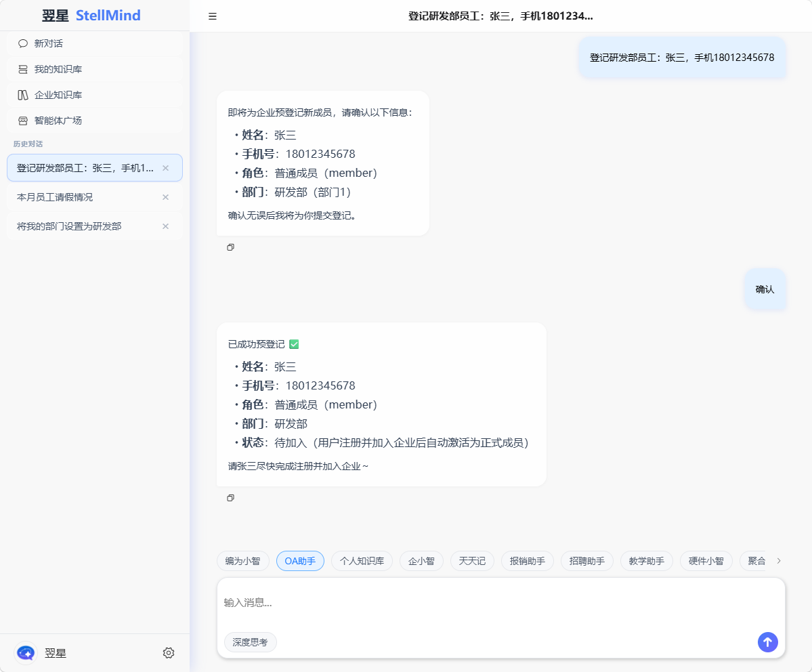Select the 企小智 agent chip
The width and height of the screenshot is (812, 672).
click(x=421, y=561)
